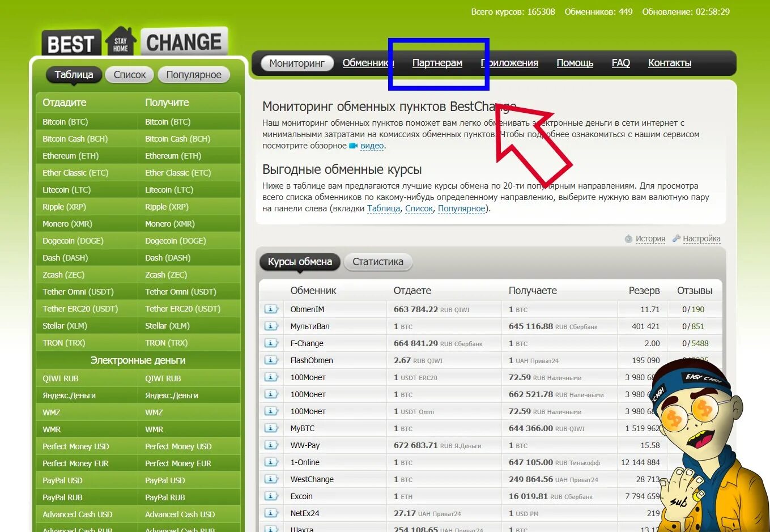Click the video camera icon near видео
The image size is (770, 532).
tap(353, 146)
